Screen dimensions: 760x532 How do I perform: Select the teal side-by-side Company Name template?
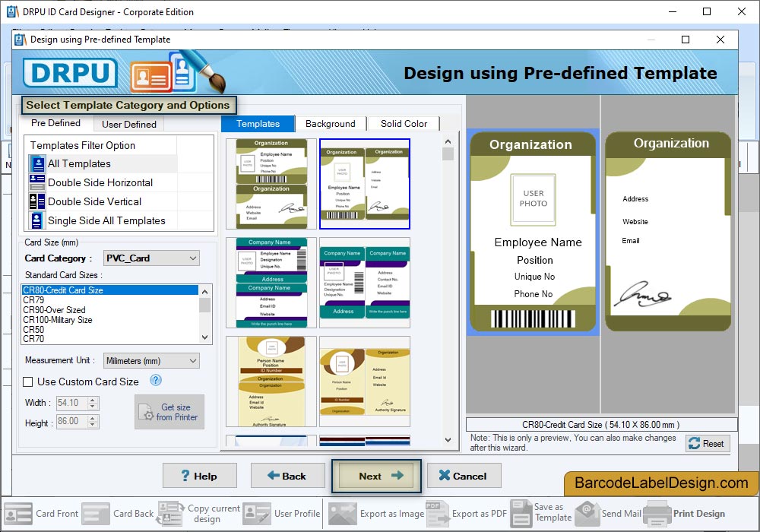pyautogui.click(x=365, y=283)
